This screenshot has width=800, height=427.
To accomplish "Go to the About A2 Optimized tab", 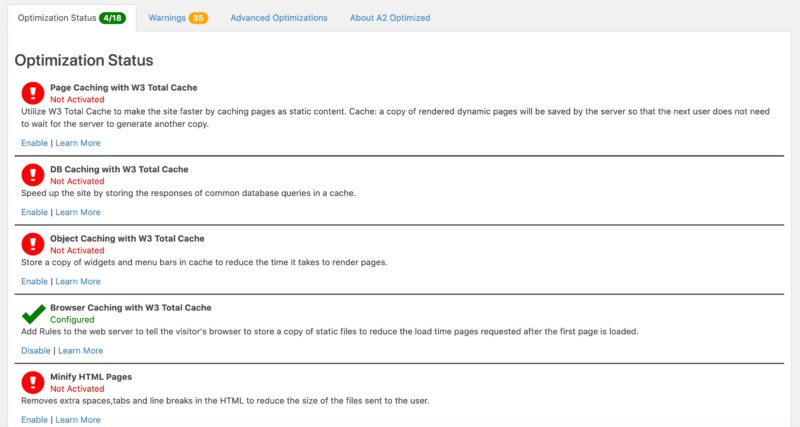I will pyautogui.click(x=390, y=18).
